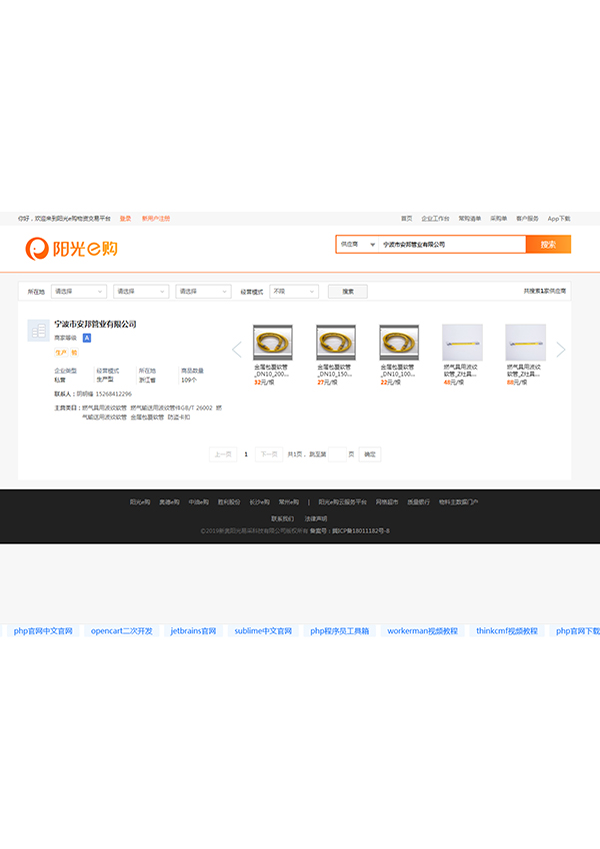
Task: Open the 宁波市安邦管业有限公司 company name link
Action: (x=95, y=324)
